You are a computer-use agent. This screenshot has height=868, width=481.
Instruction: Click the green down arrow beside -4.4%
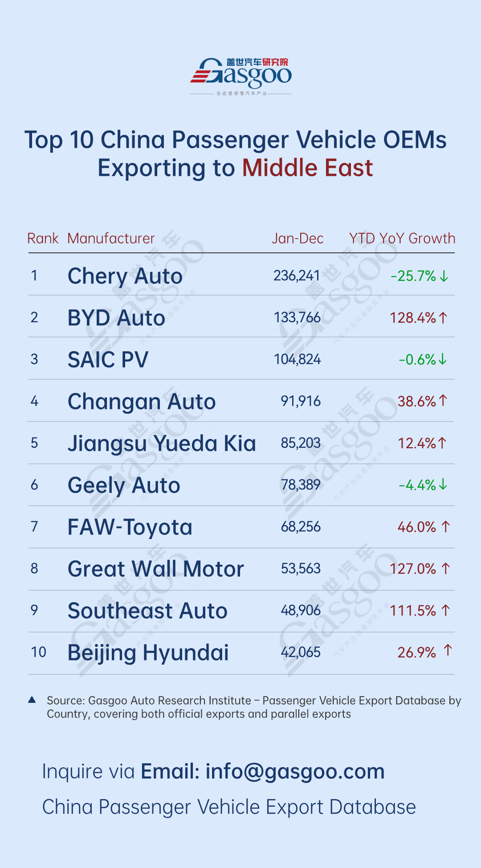pos(443,484)
